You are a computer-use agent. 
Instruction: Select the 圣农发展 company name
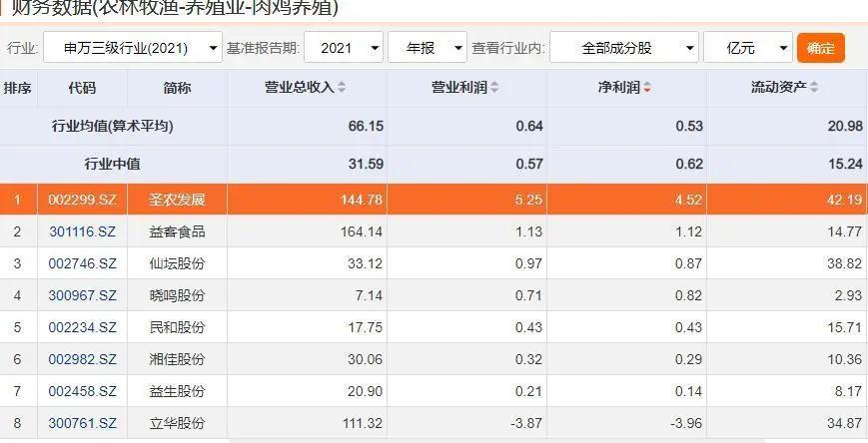tap(177, 200)
